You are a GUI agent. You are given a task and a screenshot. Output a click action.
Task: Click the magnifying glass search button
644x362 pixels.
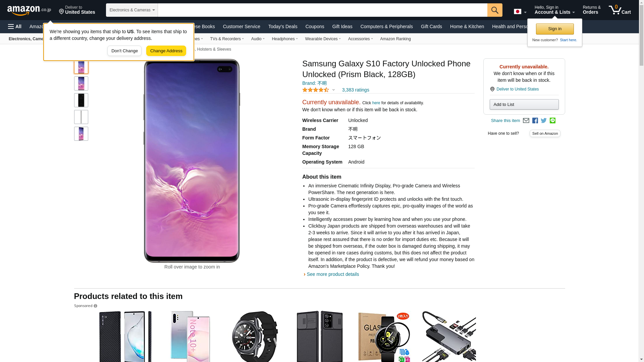(494, 10)
